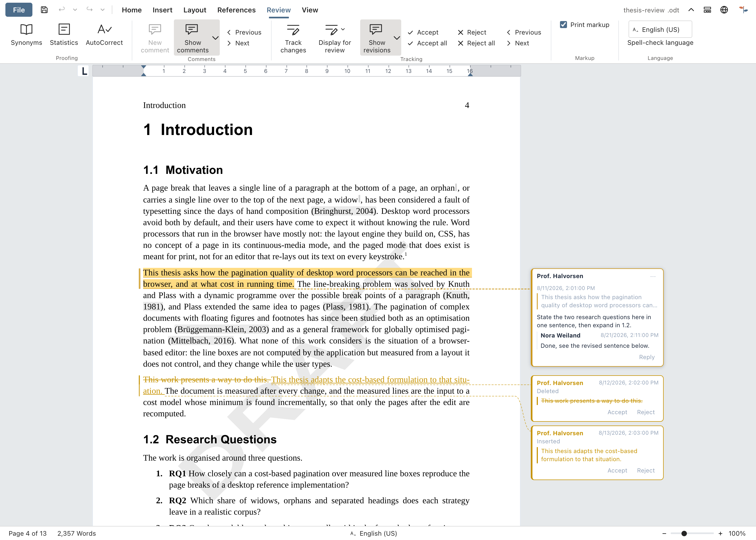Image resolution: width=756 pixels, height=540 pixels.
Task: Go to the Next tracked change
Action: (518, 43)
